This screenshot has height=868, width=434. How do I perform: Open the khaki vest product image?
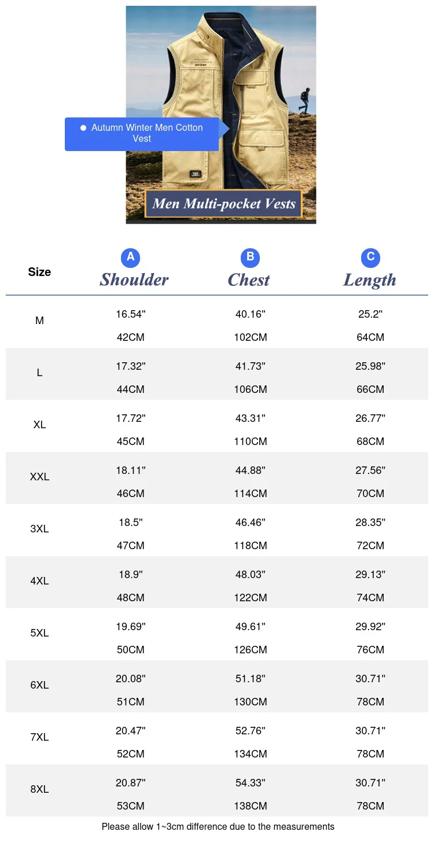click(x=221, y=115)
